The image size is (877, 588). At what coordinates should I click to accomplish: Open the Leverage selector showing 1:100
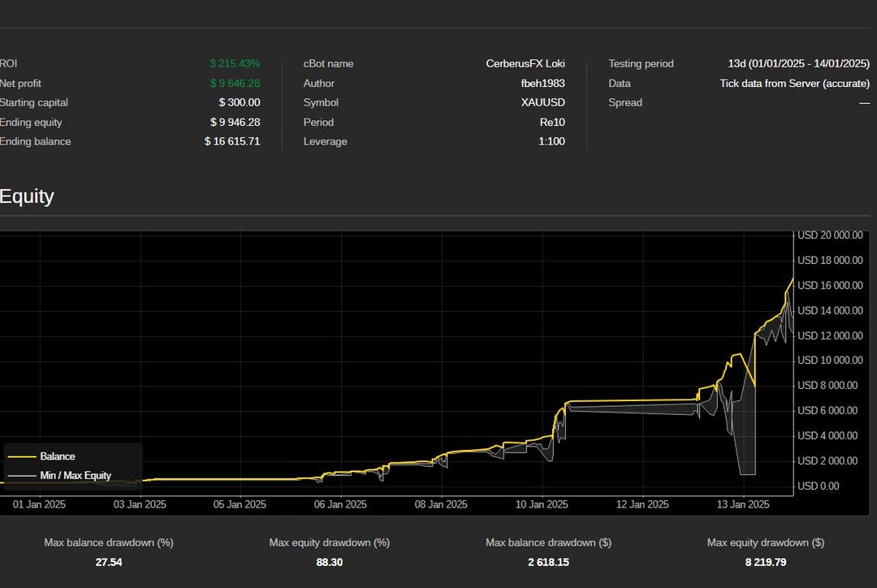(554, 141)
